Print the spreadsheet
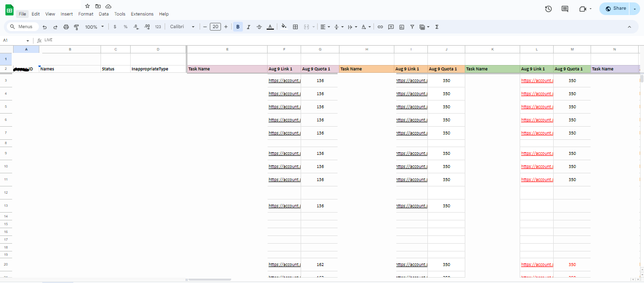The height and width of the screenshot is (283, 644). tap(66, 27)
